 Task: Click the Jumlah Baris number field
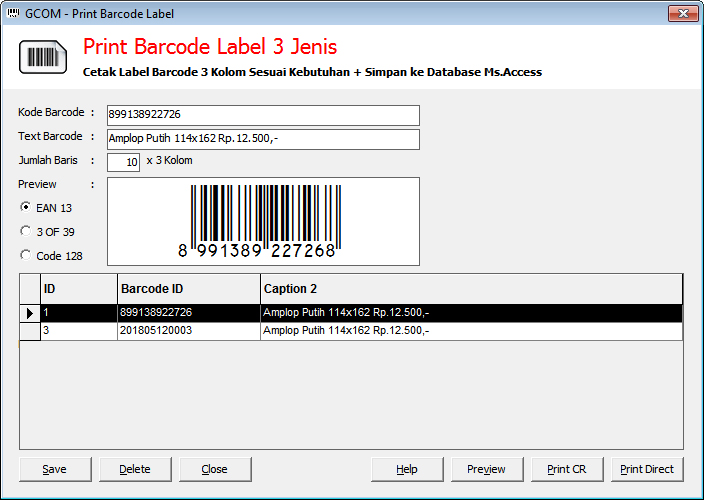click(x=123, y=162)
